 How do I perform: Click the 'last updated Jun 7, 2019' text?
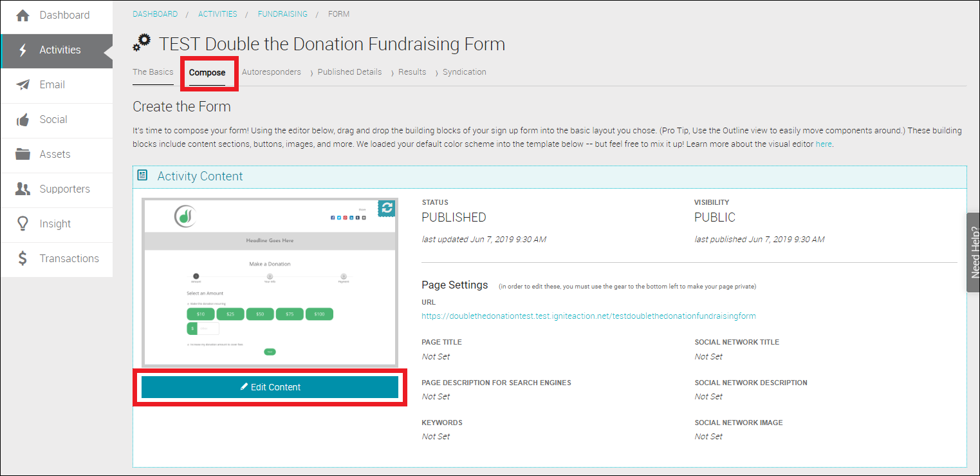484,240
